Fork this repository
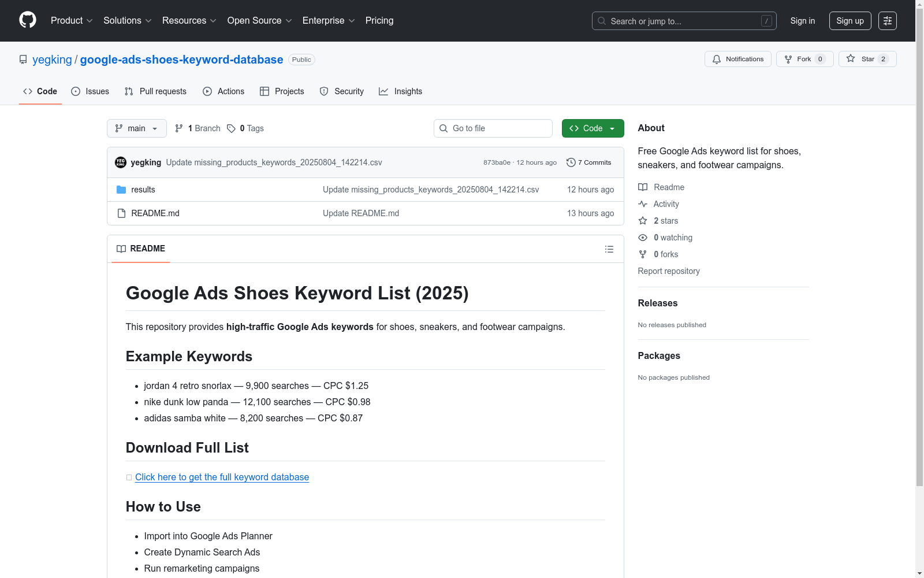Image resolution: width=924 pixels, height=578 pixels. coord(805,59)
